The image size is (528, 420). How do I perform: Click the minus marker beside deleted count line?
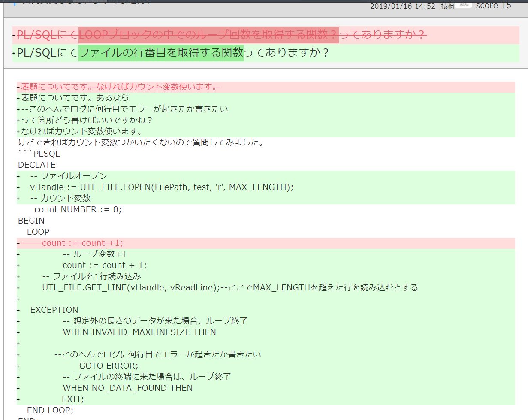(18, 243)
